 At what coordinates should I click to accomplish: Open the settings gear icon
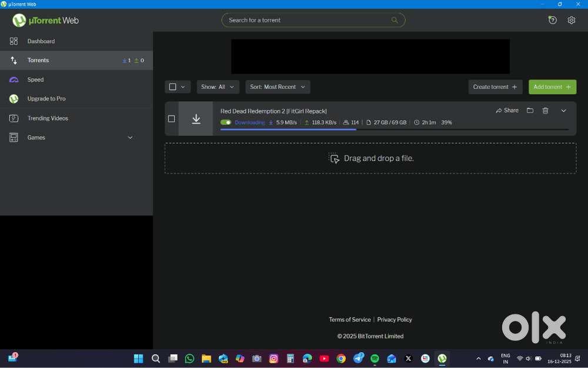coord(571,20)
